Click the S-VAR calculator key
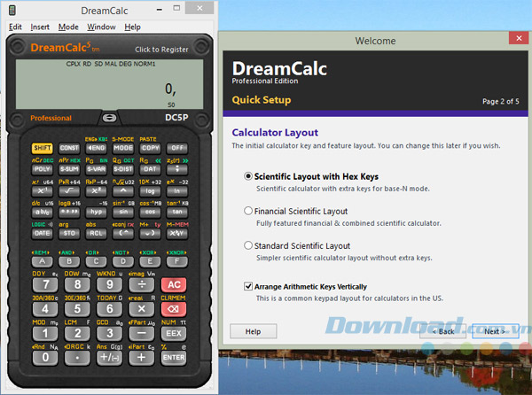The width and height of the screenshot is (532, 395). coord(96,169)
